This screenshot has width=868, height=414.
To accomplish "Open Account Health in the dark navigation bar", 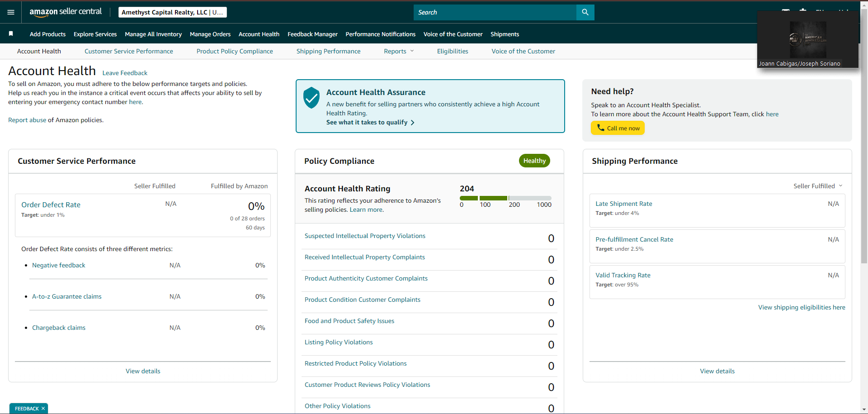I will (x=259, y=34).
